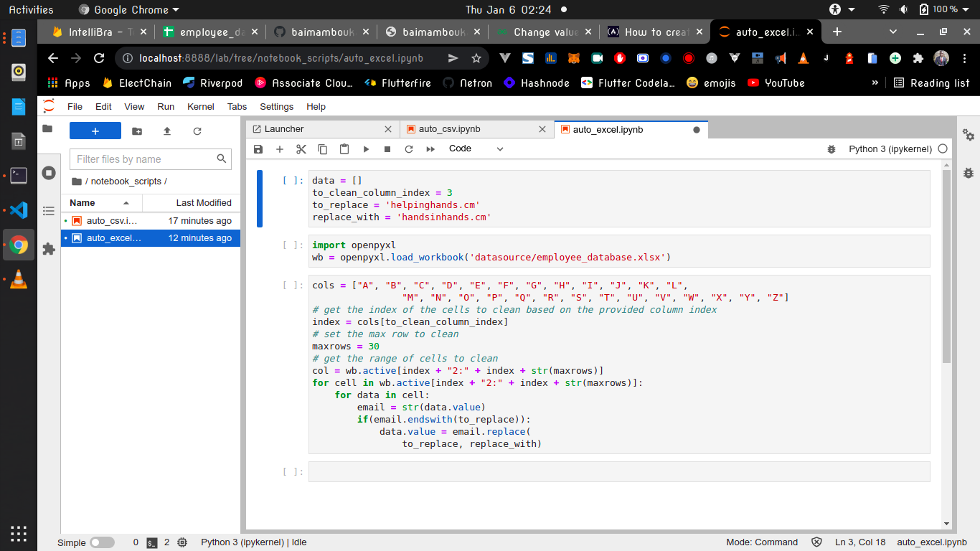The height and width of the screenshot is (551, 980).
Task: Show running terminals and kernels in sidebar
Action: pos(47,172)
